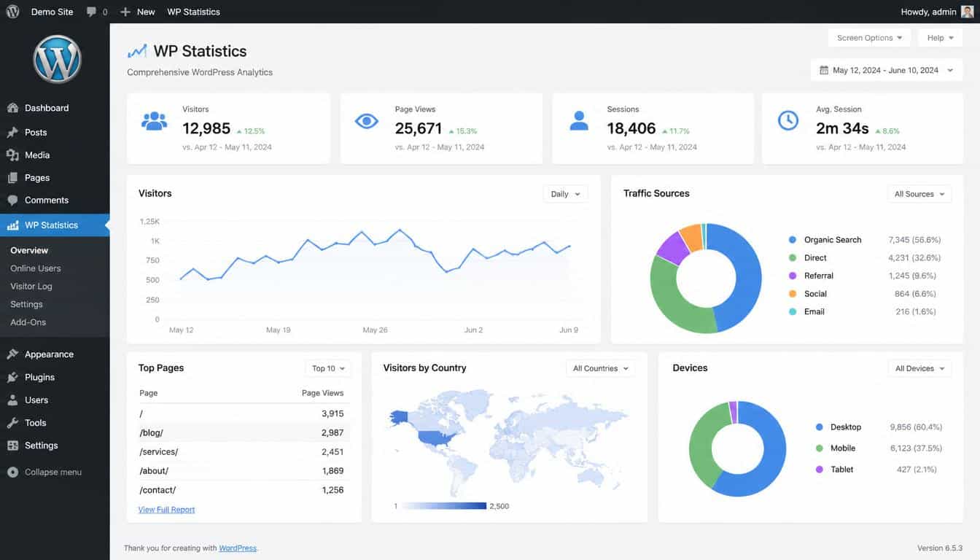Open the Top 10 dropdown

tap(328, 368)
